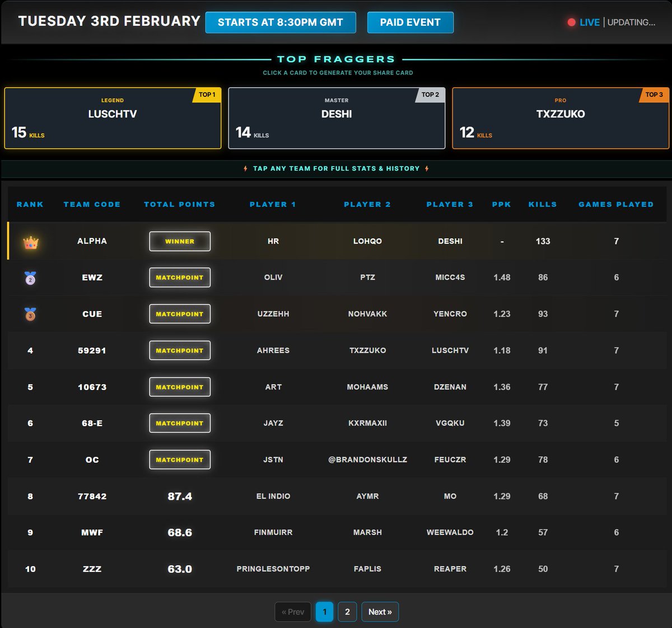Go to page 2 of the leaderboard
672x628 pixels.
(347, 612)
